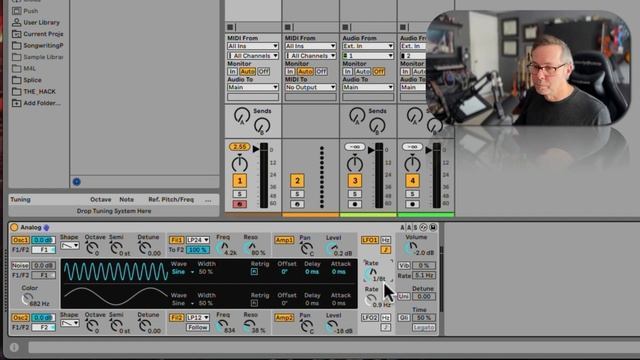Solo track 2
Viewport: 640px width, 360px height.
point(297,194)
